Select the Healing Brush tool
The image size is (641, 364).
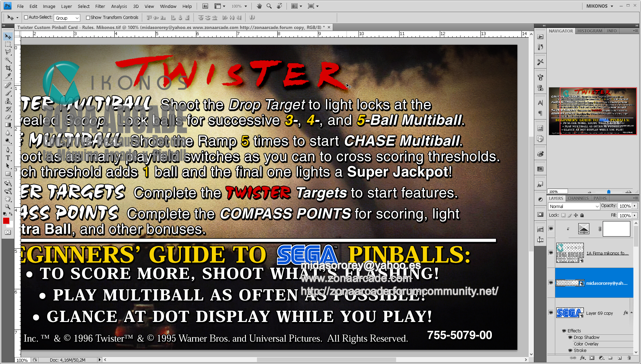[x=8, y=85]
